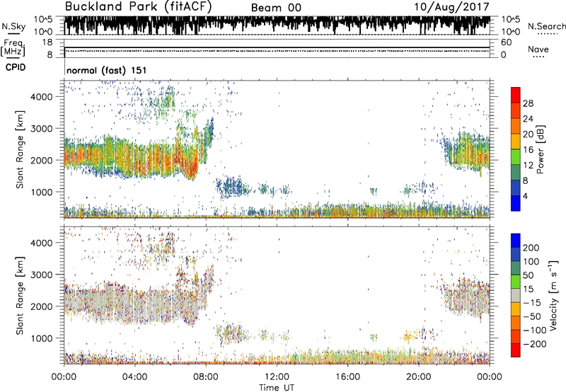566x392 pixels.
Task: Click the '200' value on Velocity scale
Action: click(531, 248)
